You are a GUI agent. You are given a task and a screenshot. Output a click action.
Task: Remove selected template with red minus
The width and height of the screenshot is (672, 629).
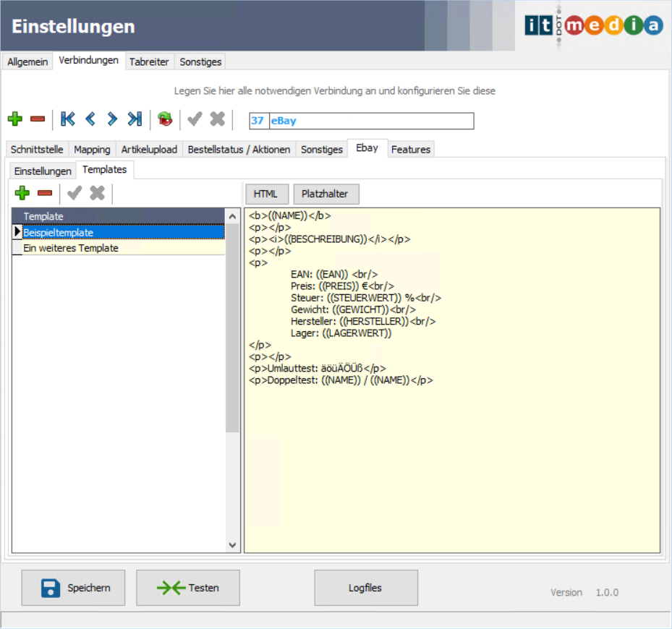(45, 193)
